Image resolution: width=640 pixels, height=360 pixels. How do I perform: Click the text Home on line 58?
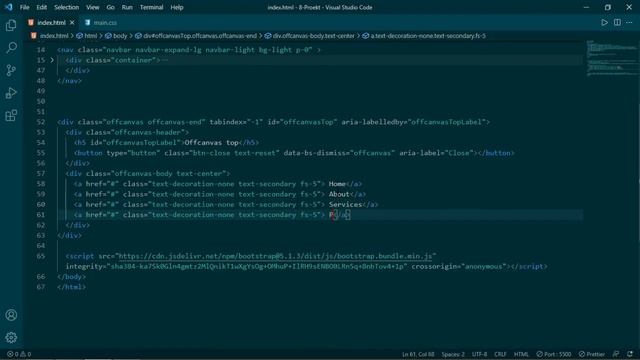pyautogui.click(x=337, y=184)
